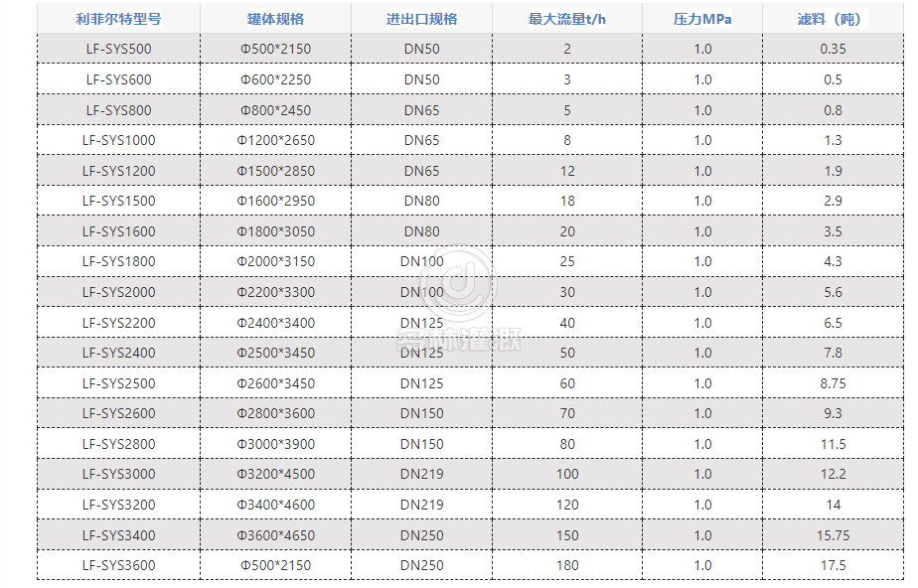This screenshot has width=918, height=588.
Task: Click the Φ2800*3600 tank size cell
Action: pyautogui.click(x=275, y=413)
